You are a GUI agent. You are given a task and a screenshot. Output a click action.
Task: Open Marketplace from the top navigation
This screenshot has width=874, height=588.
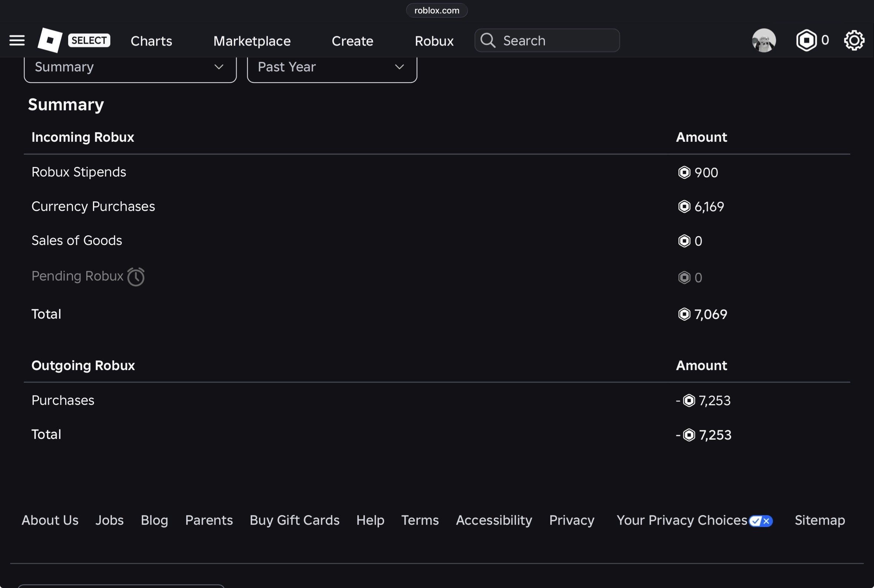[x=252, y=41]
